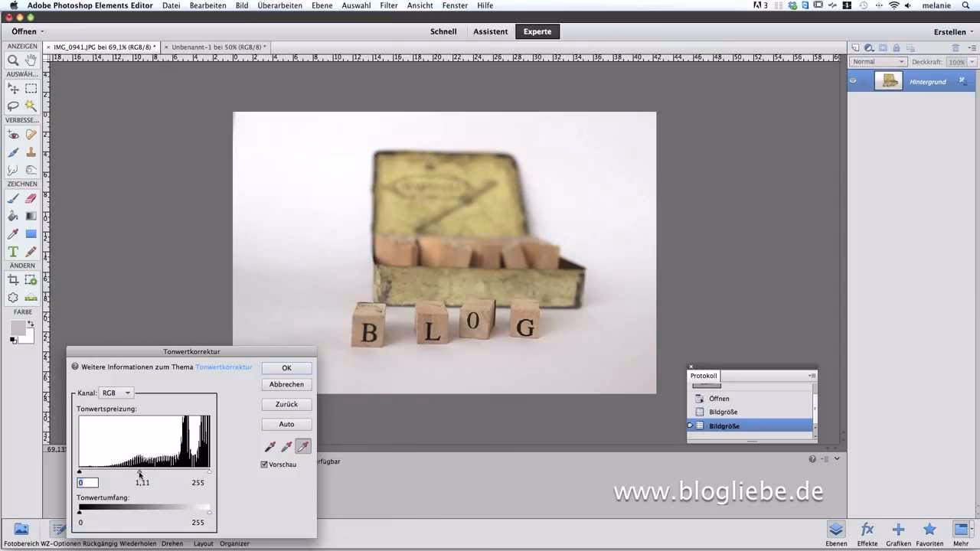Open the Effekte panel
Viewport: 980px width, 551px height.
[867, 530]
